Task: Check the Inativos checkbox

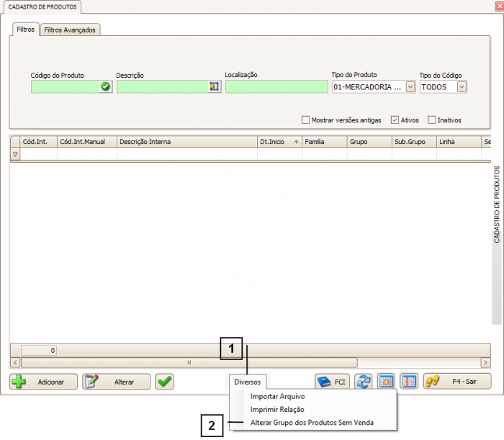Action: click(432, 120)
